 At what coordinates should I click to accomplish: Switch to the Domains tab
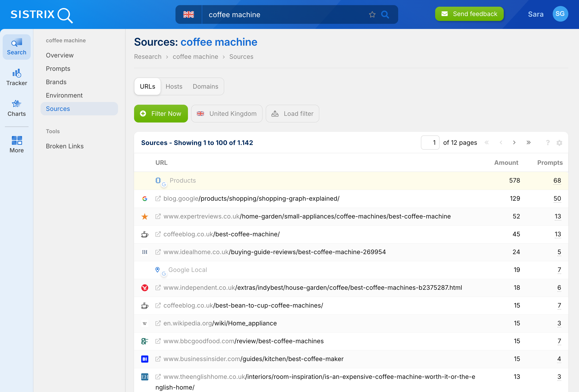point(205,86)
